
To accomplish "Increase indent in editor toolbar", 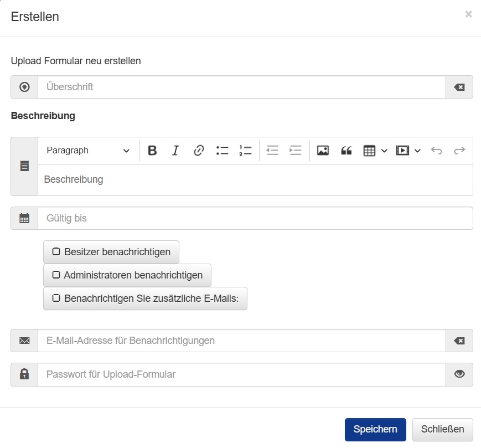I will [296, 151].
